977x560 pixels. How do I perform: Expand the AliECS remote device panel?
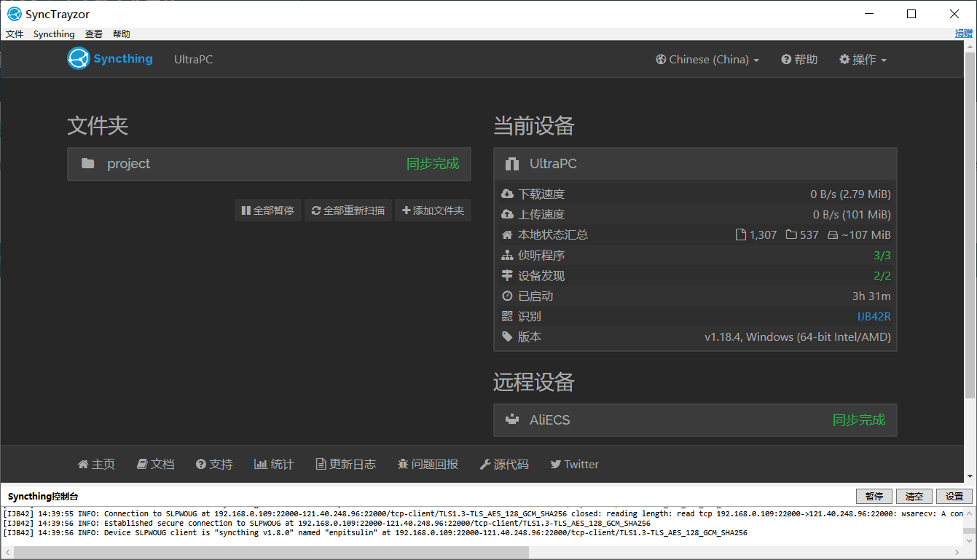tap(695, 420)
